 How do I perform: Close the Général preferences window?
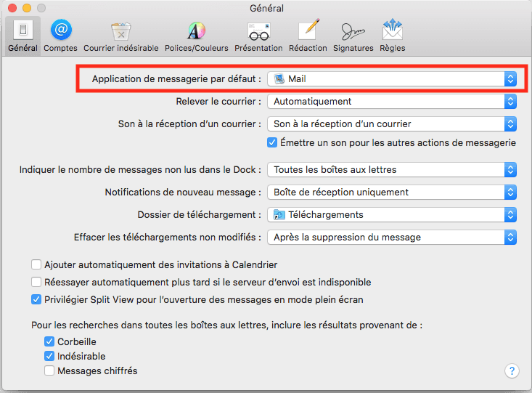tap(12, 8)
